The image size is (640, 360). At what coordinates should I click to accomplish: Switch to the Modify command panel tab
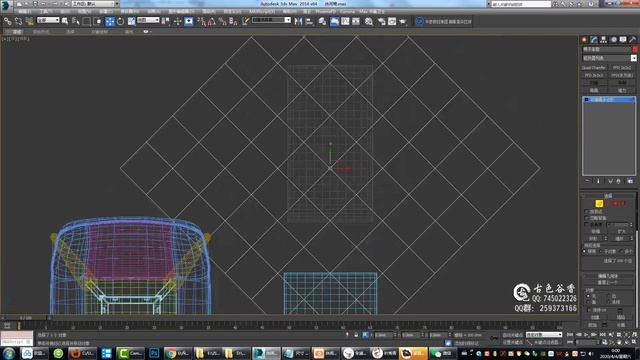tap(594, 40)
